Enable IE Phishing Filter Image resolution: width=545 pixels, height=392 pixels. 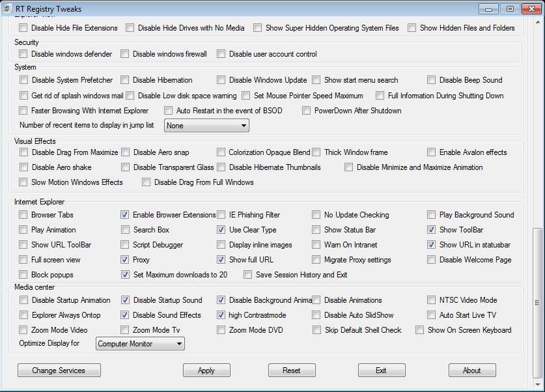point(221,215)
